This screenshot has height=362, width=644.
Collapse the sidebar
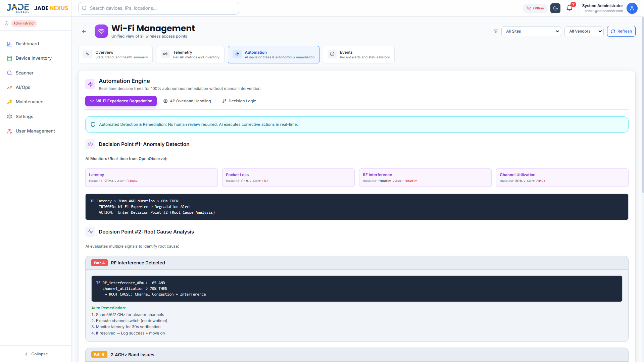tap(36, 354)
